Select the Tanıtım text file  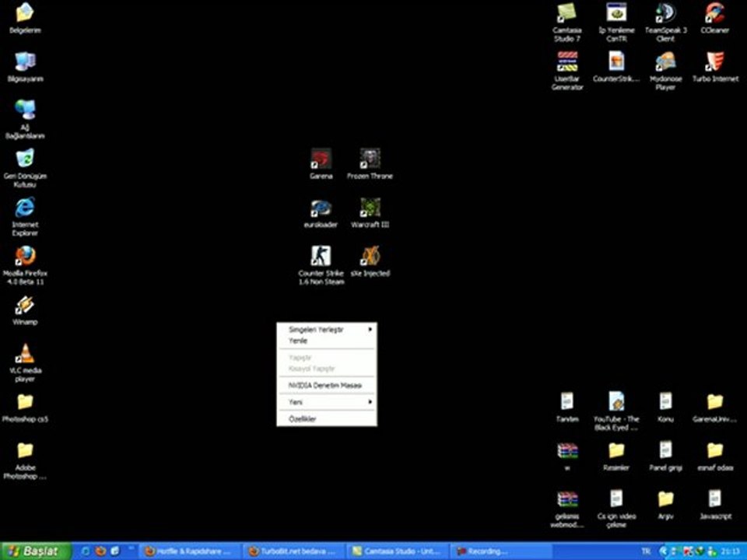pos(567,407)
